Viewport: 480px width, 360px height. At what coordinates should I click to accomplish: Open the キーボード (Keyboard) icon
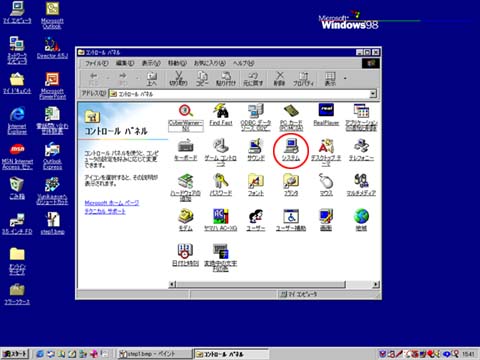pyautogui.click(x=186, y=150)
